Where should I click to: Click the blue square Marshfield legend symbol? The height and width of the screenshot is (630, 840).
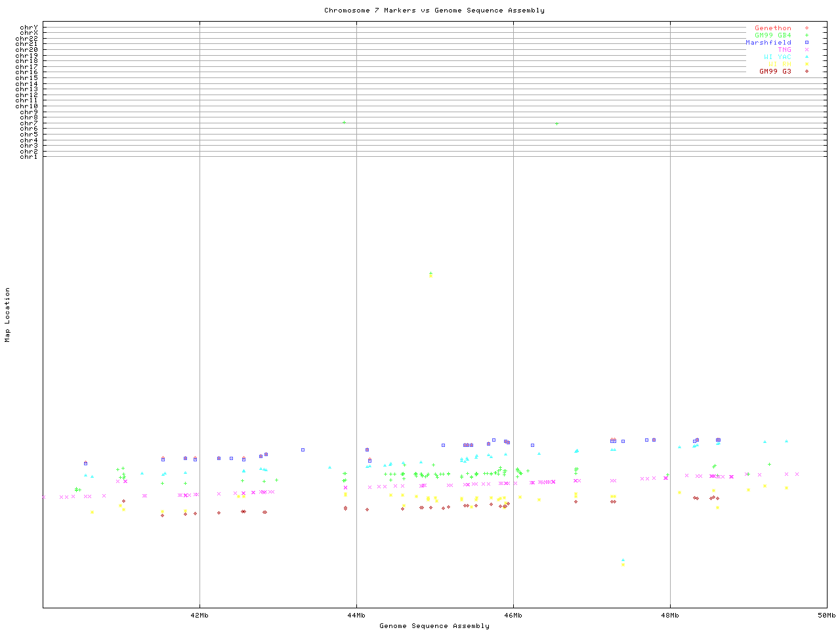coord(807,43)
